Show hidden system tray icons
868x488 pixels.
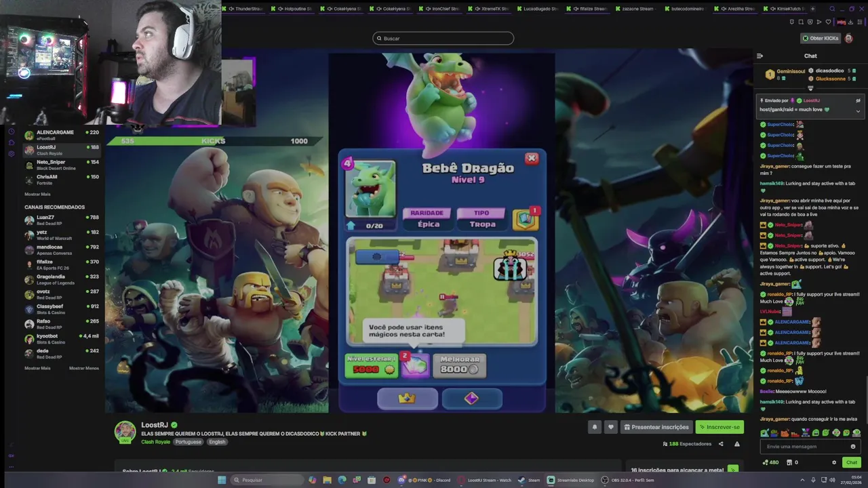tap(803, 480)
